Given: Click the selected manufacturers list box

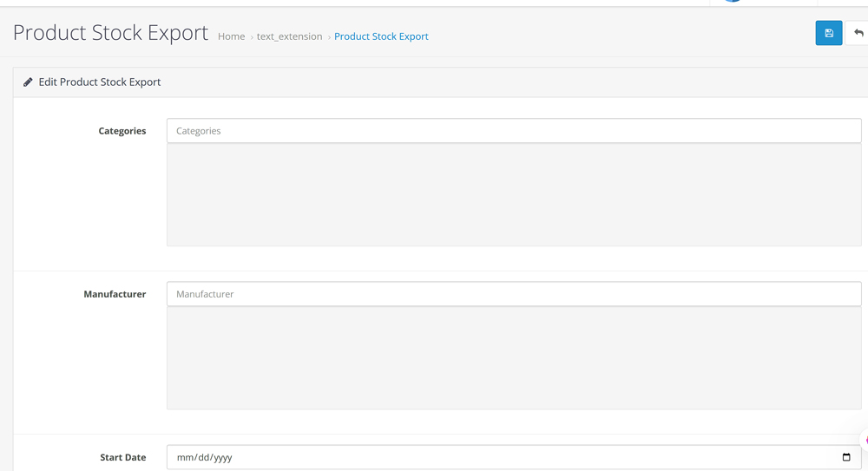Looking at the screenshot, I should coord(513,357).
